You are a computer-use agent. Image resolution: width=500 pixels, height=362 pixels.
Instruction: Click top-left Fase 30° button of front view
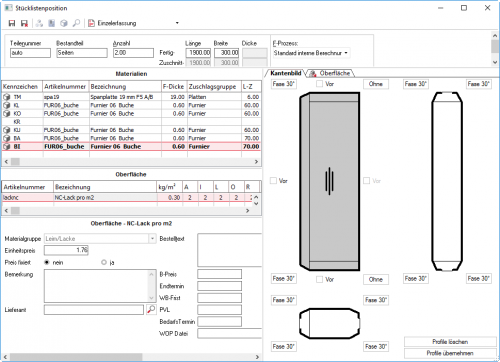tap(284, 84)
